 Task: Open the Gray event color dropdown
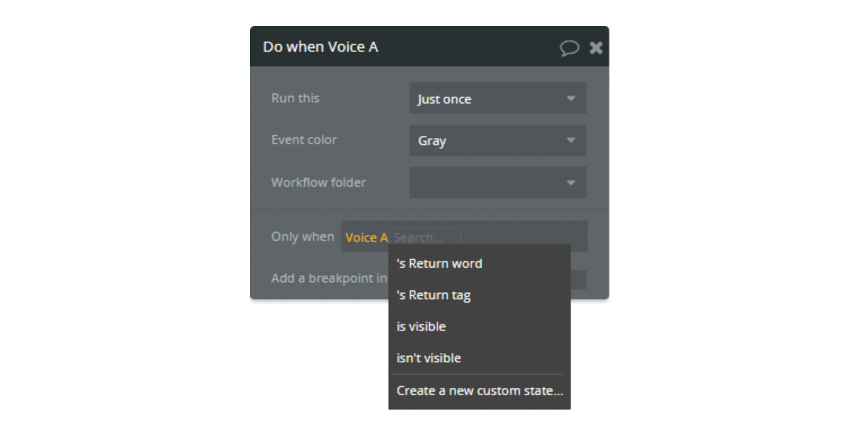498,141
